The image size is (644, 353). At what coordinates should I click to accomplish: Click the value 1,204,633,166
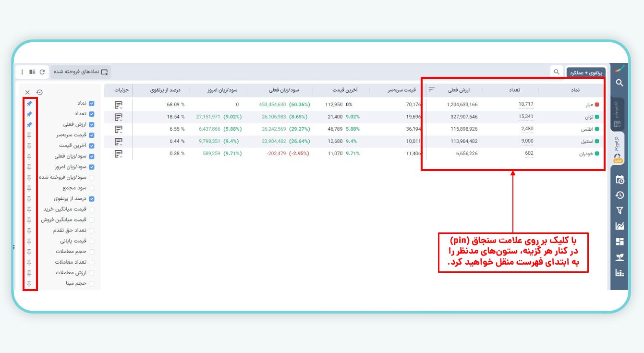462,104
